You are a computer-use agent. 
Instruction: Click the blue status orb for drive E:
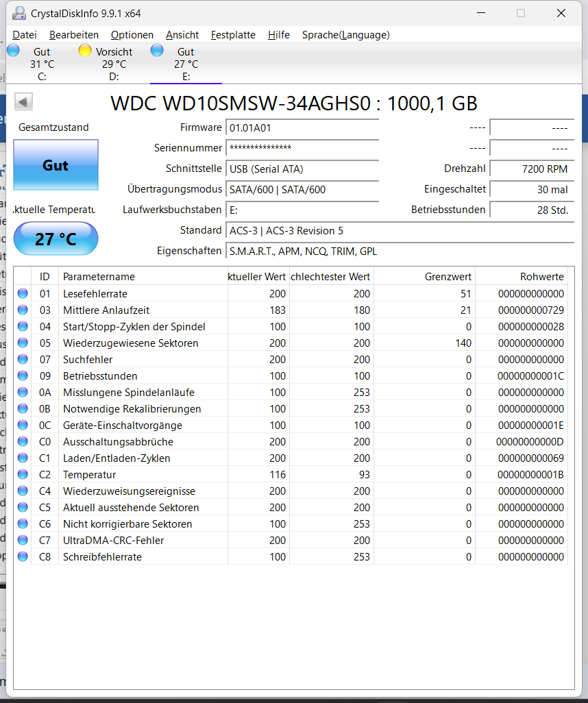tap(157, 50)
